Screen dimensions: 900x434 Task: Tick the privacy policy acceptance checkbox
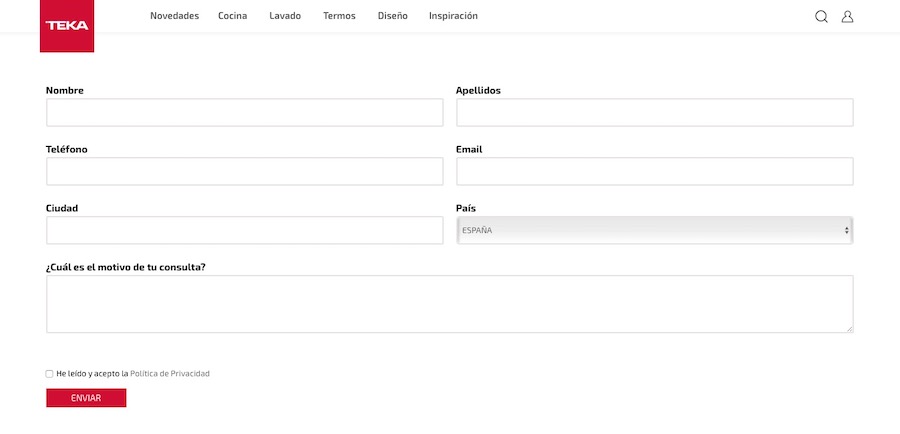tap(50, 374)
